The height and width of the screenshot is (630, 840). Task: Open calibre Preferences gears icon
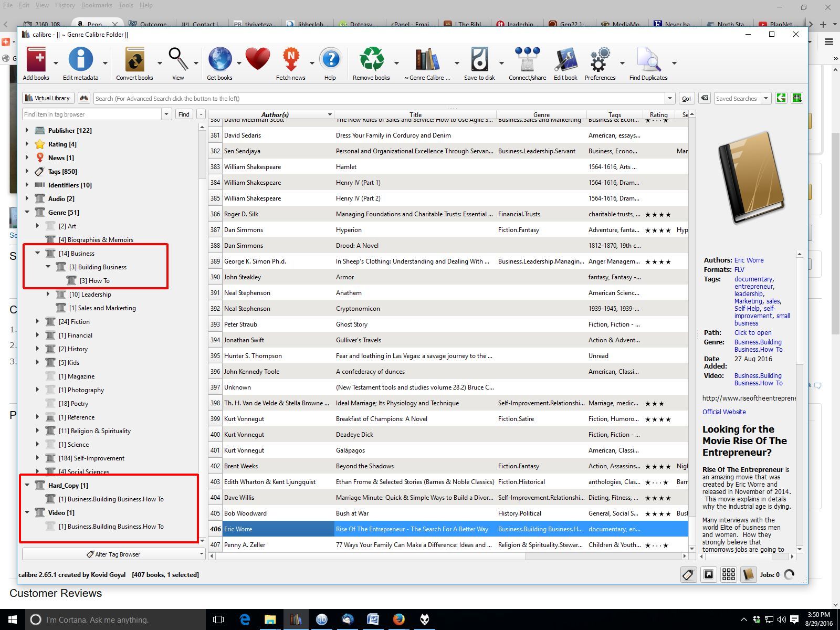(600, 59)
